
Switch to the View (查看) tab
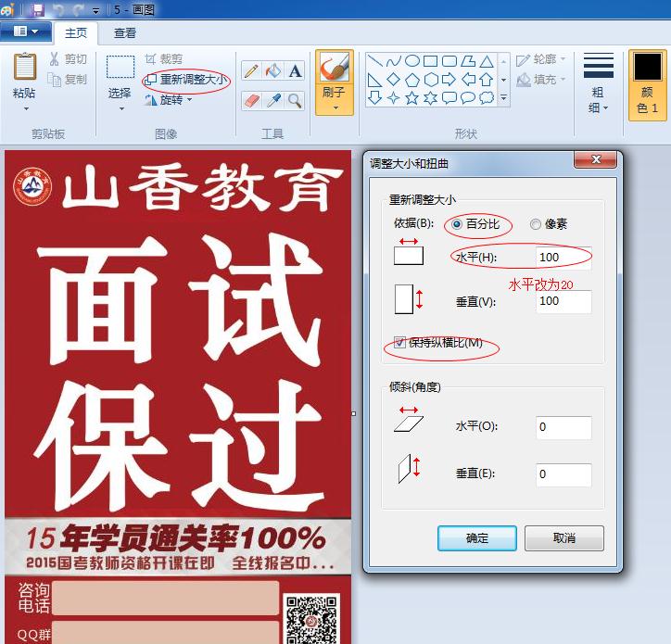[125, 33]
